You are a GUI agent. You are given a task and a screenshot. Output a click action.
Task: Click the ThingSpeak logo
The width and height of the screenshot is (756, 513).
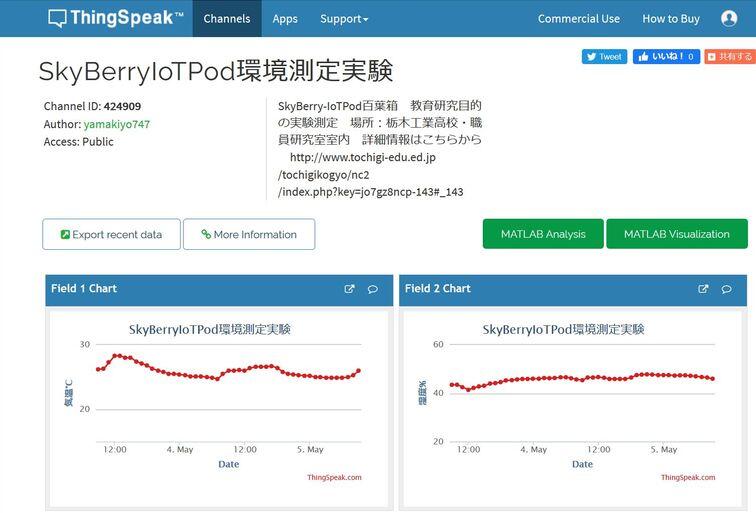pyautogui.click(x=116, y=18)
